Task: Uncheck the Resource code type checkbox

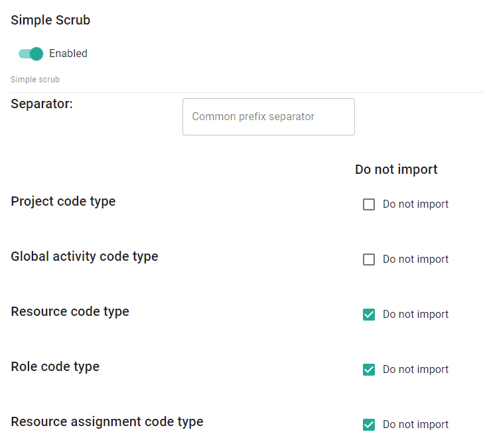Action: tap(369, 315)
